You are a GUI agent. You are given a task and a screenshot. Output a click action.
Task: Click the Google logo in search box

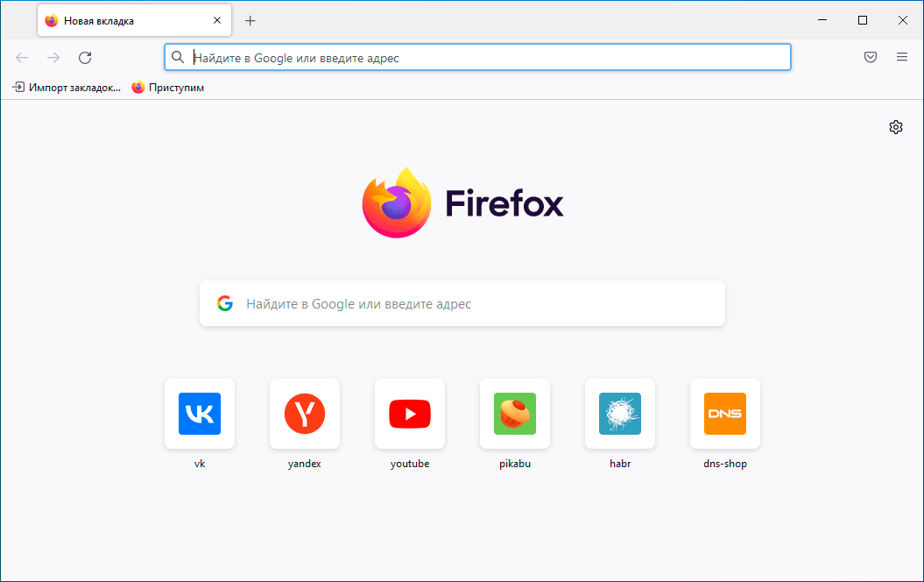click(224, 303)
